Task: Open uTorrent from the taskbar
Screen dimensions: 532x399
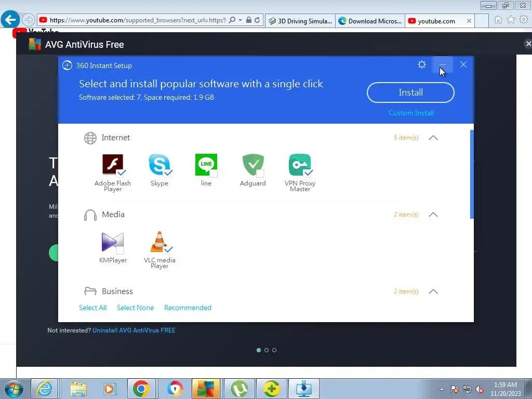Action: tap(239, 389)
